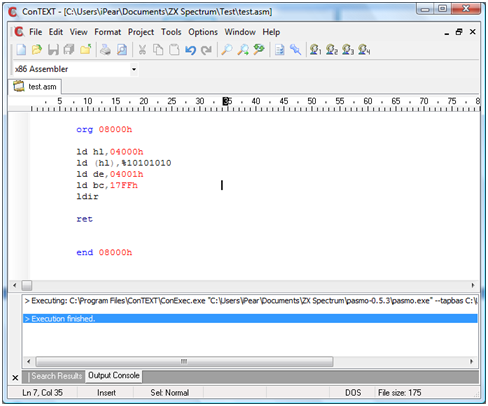This screenshot has width=488, height=406.
Task: Click editor scroll right arrow
Action: (473, 285)
